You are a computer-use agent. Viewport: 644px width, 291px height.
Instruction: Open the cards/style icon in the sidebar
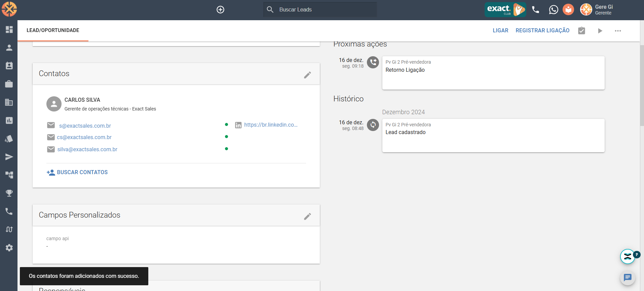(9, 138)
